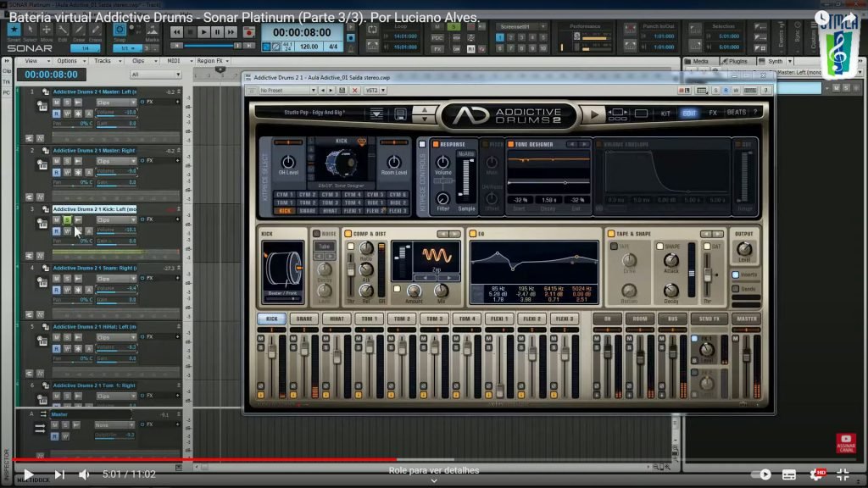Select HIHAT channel button in mixer

pyautogui.click(x=337, y=319)
